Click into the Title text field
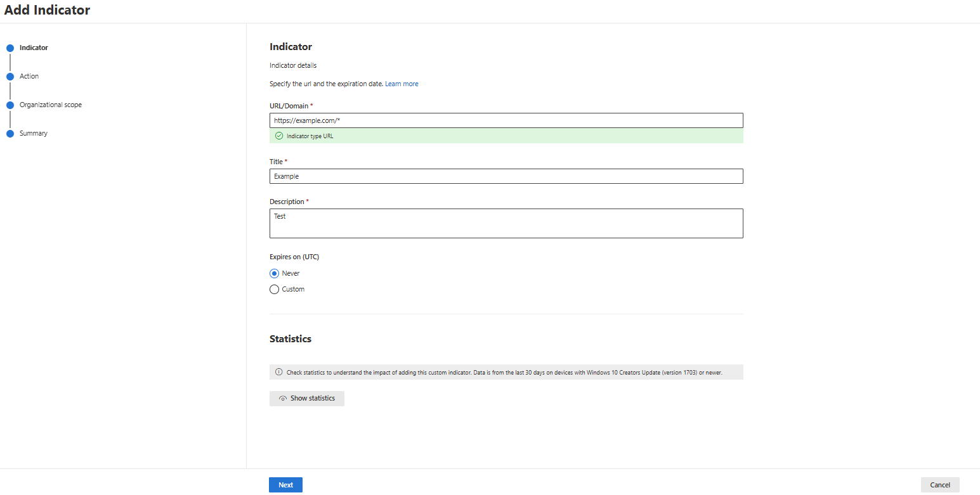Image resolution: width=980 pixels, height=495 pixels. tap(506, 176)
